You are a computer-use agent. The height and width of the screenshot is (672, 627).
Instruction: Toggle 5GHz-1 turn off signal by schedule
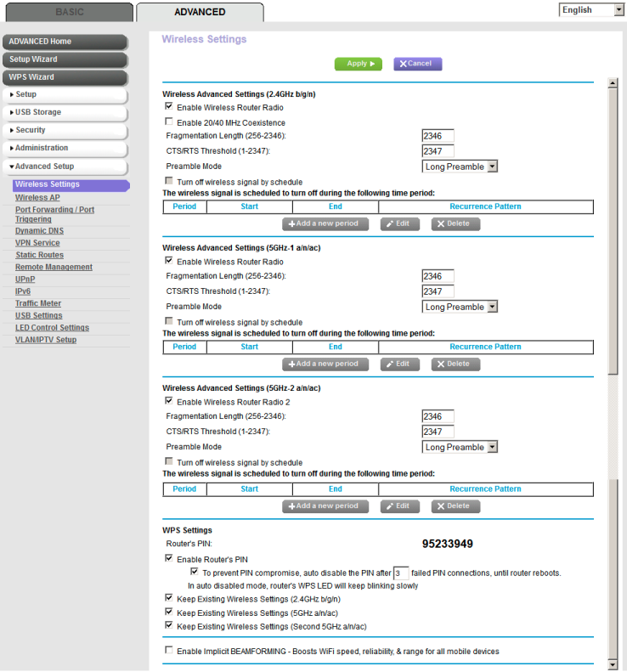(x=169, y=321)
